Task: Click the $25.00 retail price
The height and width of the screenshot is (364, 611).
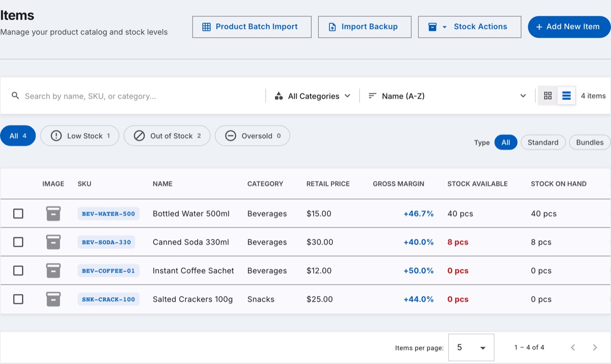Action: click(320, 299)
